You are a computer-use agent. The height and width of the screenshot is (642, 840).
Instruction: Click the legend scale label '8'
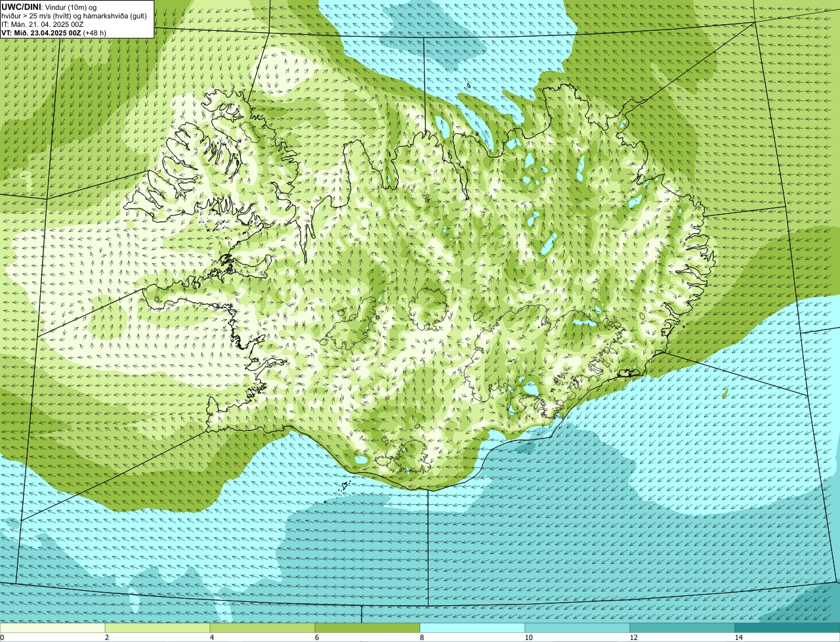point(421,637)
